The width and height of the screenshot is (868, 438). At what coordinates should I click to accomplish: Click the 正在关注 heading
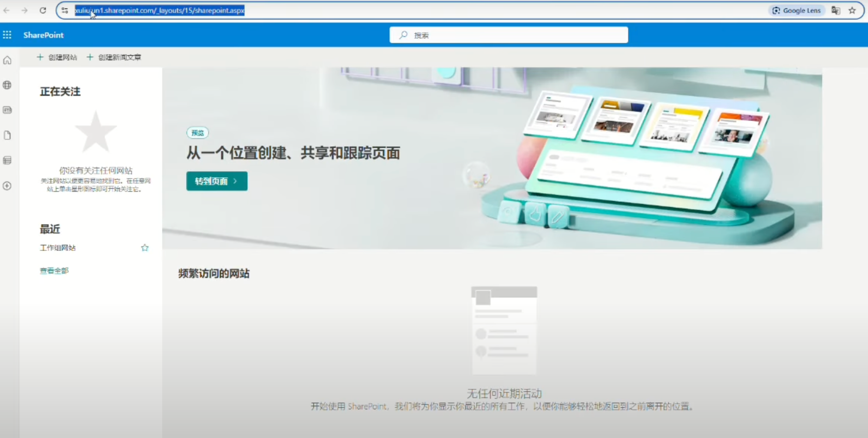pos(60,92)
